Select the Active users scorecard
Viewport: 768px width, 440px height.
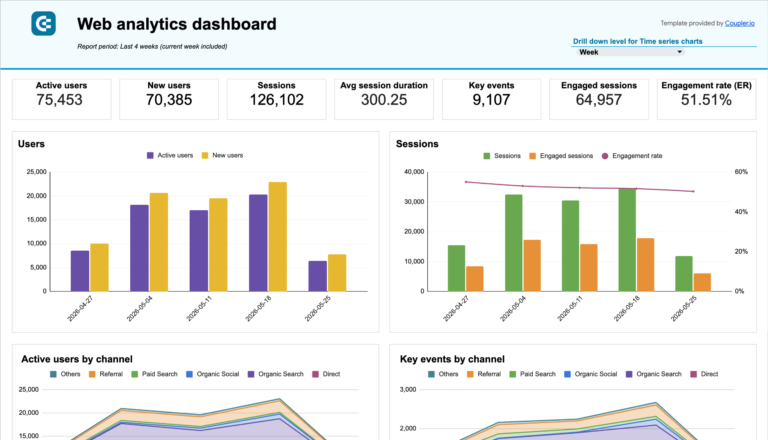62,99
